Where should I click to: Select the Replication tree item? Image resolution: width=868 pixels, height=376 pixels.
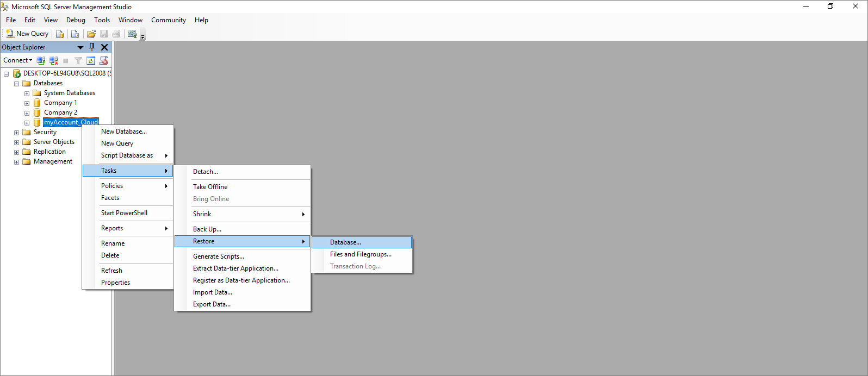49,152
